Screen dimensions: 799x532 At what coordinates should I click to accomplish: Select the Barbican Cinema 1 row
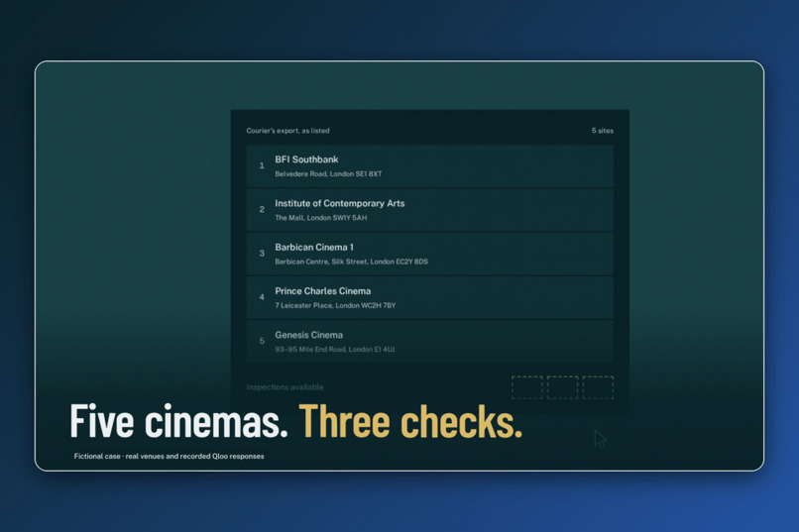pyautogui.click(x=429, y=254)
